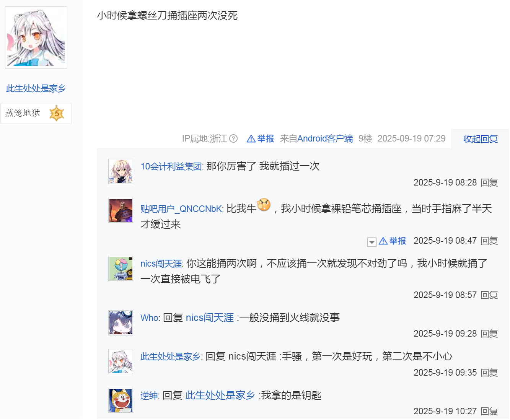
Task: Open the avatar of 10会计利益集团
Action: [x=121, y=171]
